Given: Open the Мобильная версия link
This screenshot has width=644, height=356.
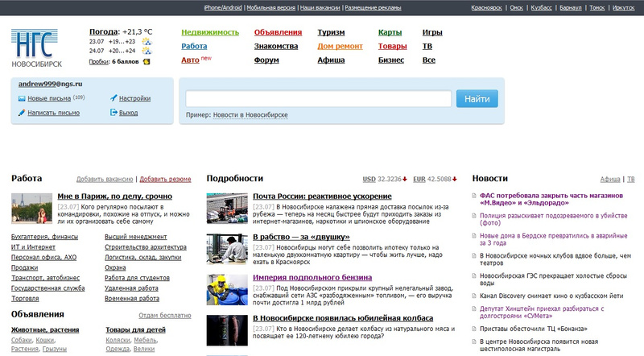Looking at the screenshot, I should tap(270, 7).
